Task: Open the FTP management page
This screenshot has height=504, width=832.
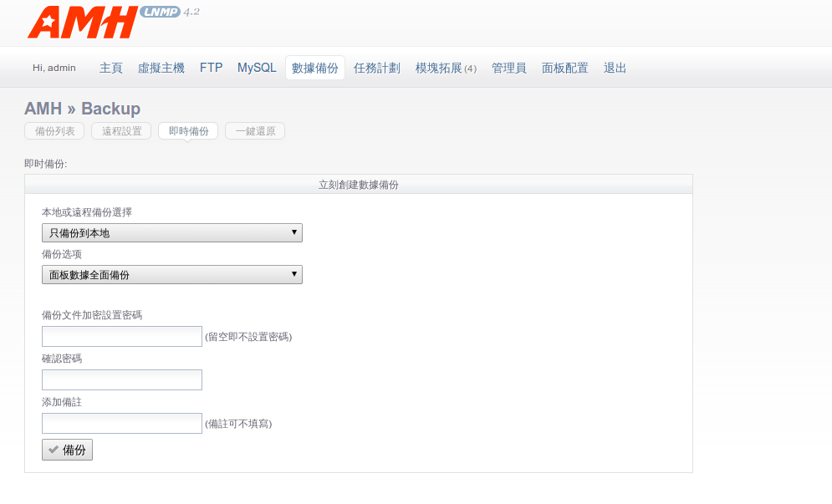Action: click(211, 68)
